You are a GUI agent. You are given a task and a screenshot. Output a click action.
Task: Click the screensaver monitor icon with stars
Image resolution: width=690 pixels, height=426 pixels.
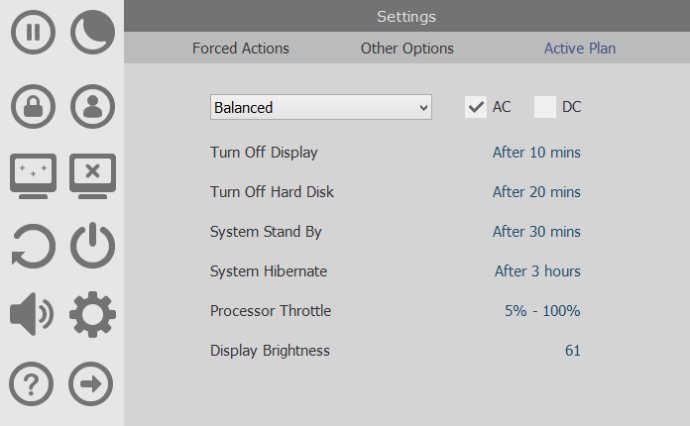pos(33,176)
